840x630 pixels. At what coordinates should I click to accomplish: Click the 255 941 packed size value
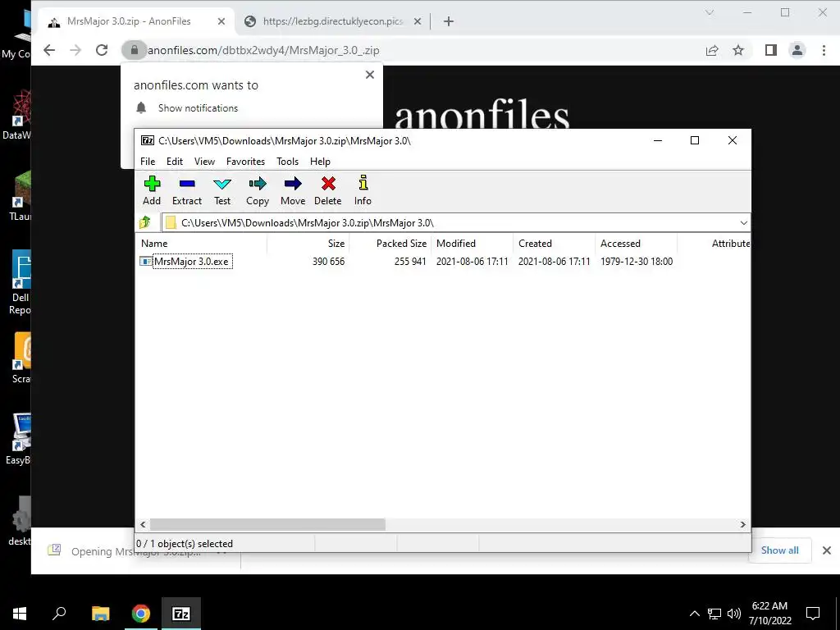(410, 262)
